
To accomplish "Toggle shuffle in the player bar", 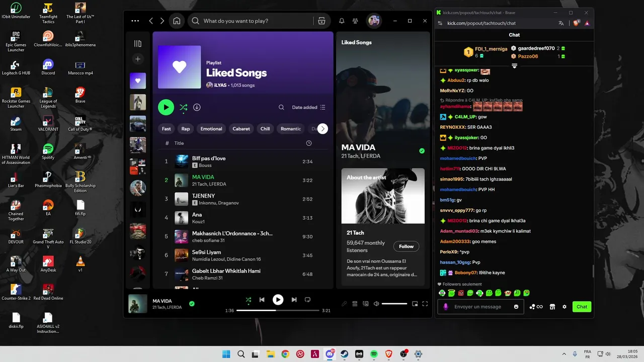I will point(248,300).
